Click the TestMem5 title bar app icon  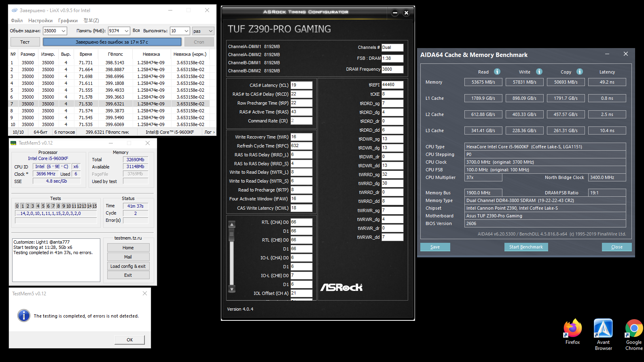(13, 143)
